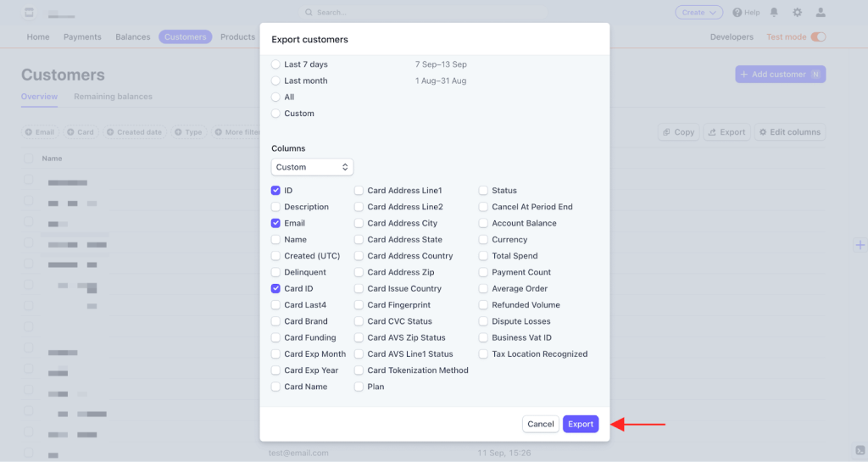Click the Copy icon button
Image resolution: width=868 pixels, height=462 pixels.
666,132
